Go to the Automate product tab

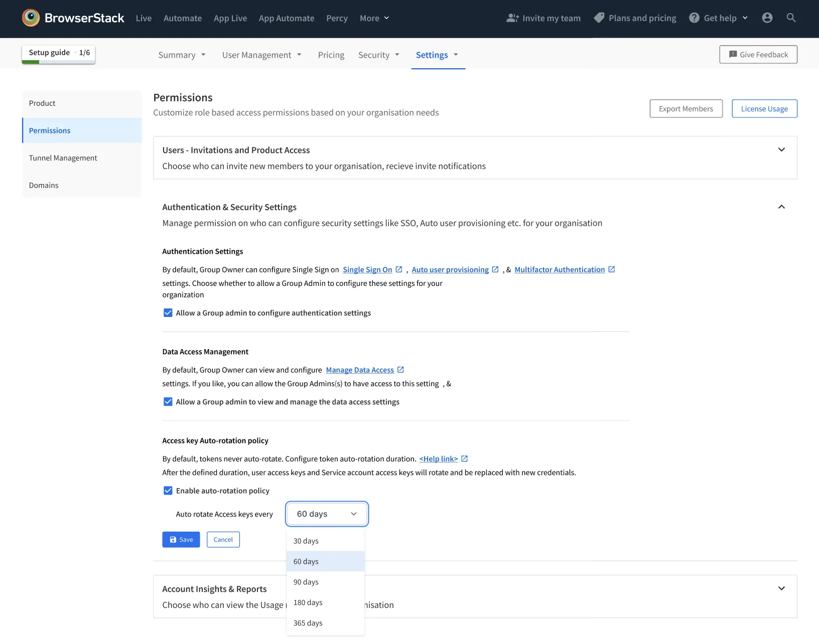[183, 18]
